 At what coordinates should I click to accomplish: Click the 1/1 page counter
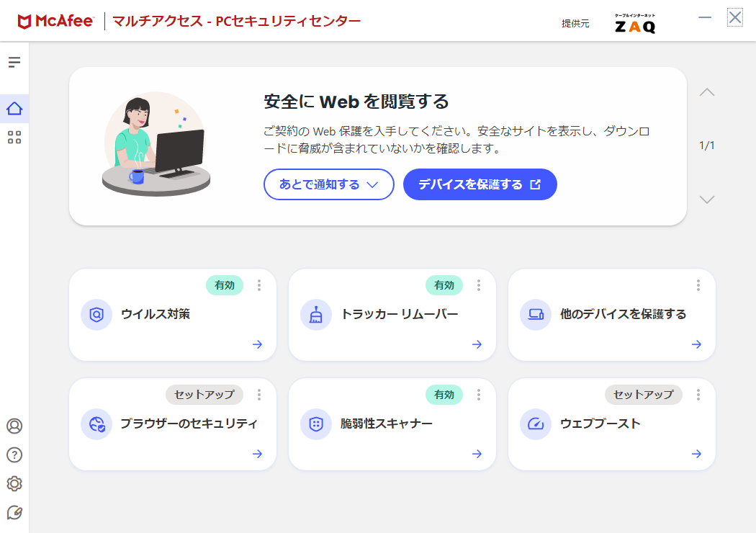(707, 145)
